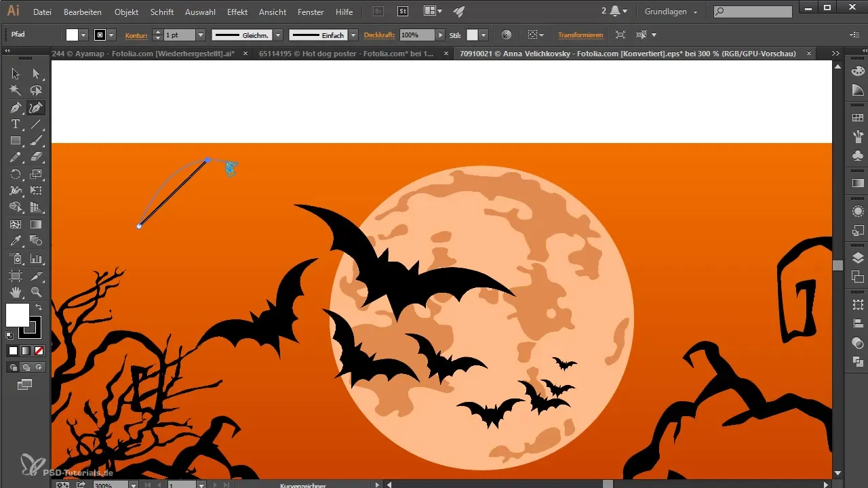Enable Draw Behind mode
The image size is (868, 488).
(x=26, y=367)
